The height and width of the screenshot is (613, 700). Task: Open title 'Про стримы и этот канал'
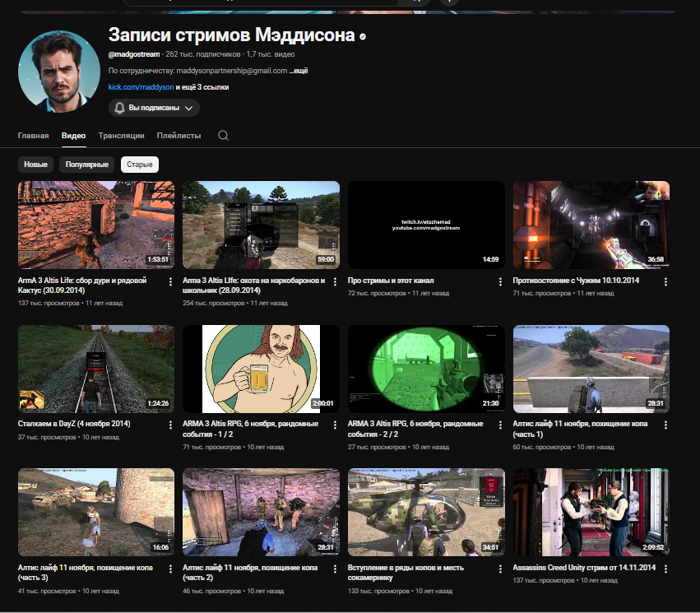click(x=391, y=281)
